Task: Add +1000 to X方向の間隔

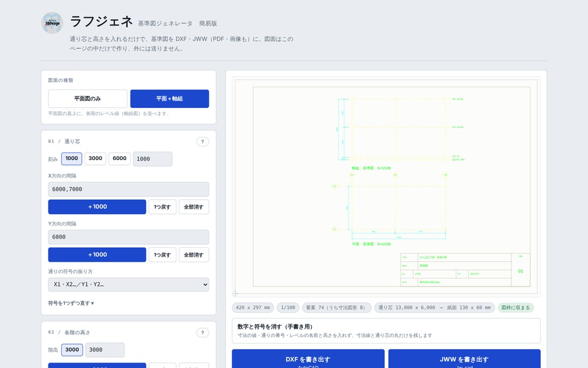Action: pos(97,207)
